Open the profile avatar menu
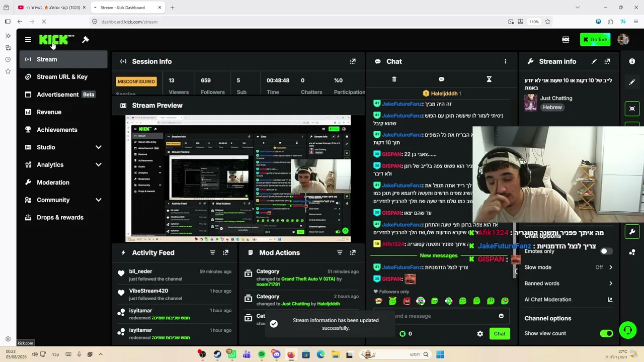 [x=623, y=40]
